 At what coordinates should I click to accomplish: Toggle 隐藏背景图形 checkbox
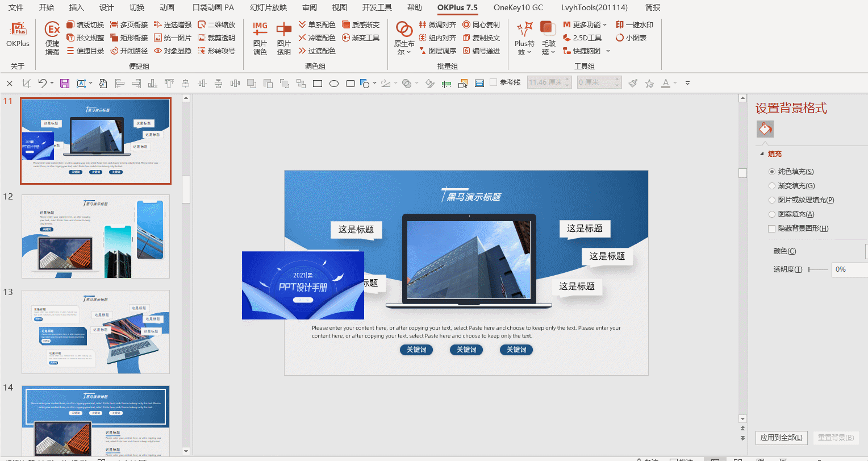pyautogui.click(x=771, y=229)
